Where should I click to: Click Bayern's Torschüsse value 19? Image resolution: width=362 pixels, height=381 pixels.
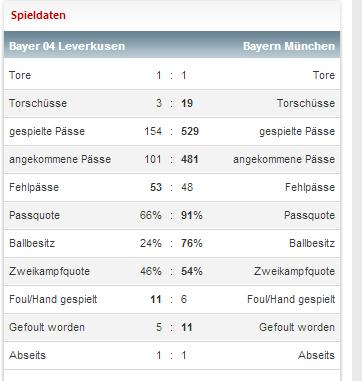click(187, 103)
